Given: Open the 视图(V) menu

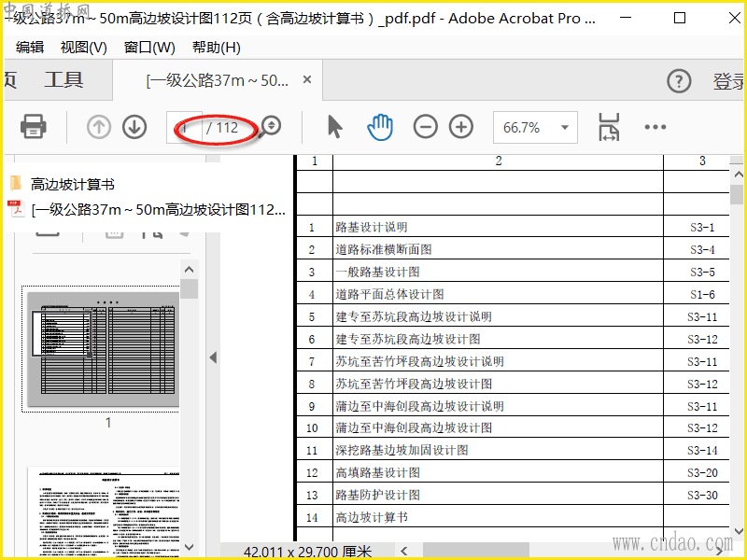Looking at the screenshot, I should [84, 48].
